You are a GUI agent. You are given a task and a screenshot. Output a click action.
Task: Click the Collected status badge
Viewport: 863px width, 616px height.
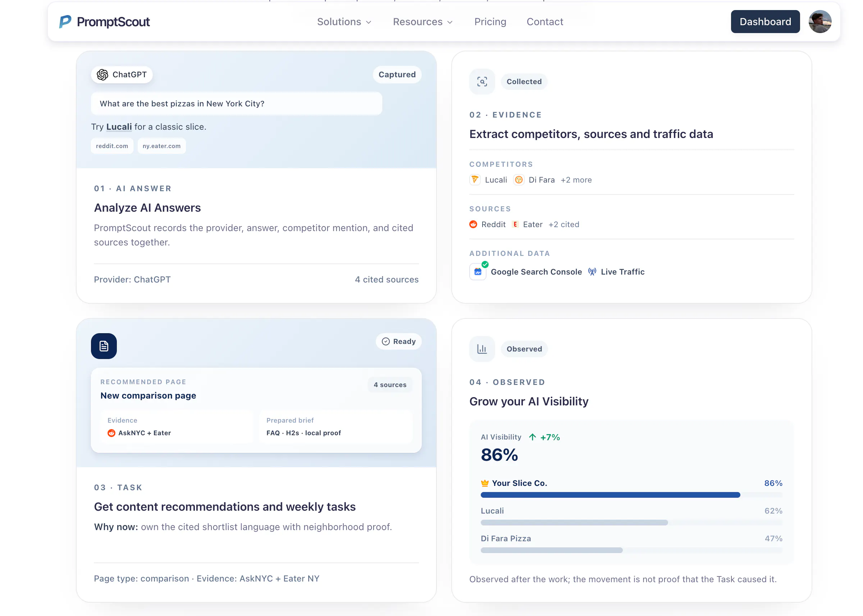click(x=524, y=82)
